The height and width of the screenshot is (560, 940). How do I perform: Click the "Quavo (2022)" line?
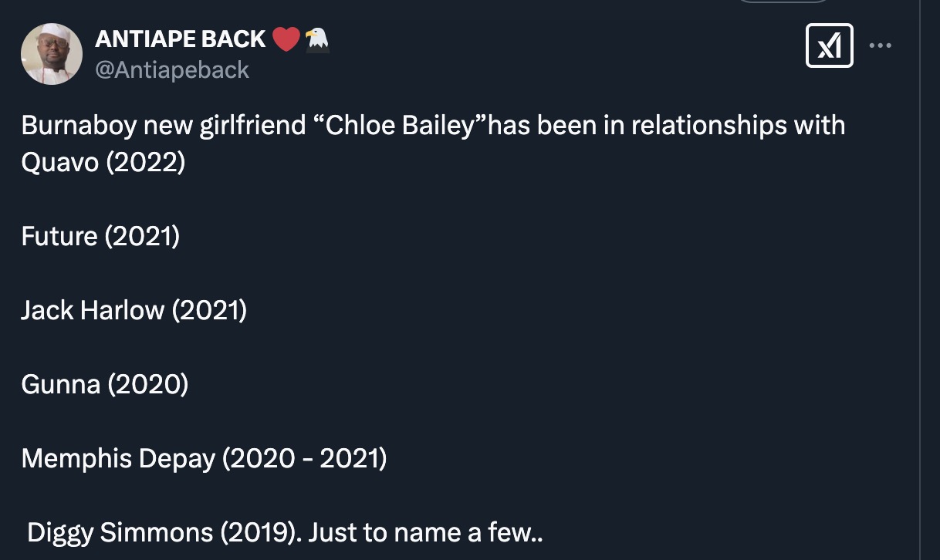[x=103, y=163]
